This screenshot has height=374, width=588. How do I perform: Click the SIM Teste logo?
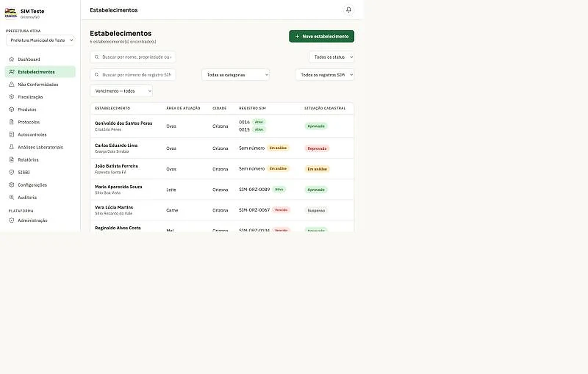[11, 13]
